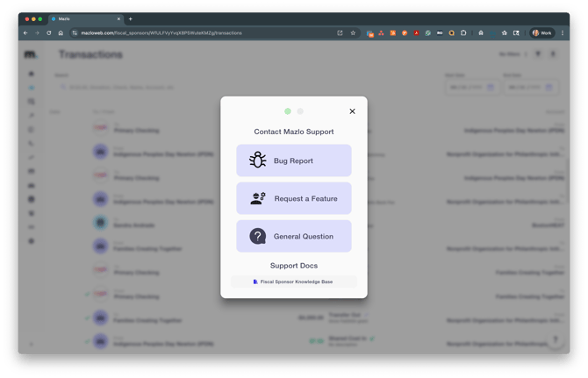The width and height of the screenshot is (588, 378).
Task: Choose Request a Feature option
Action: pyautogui.click(x=294, y=198)
